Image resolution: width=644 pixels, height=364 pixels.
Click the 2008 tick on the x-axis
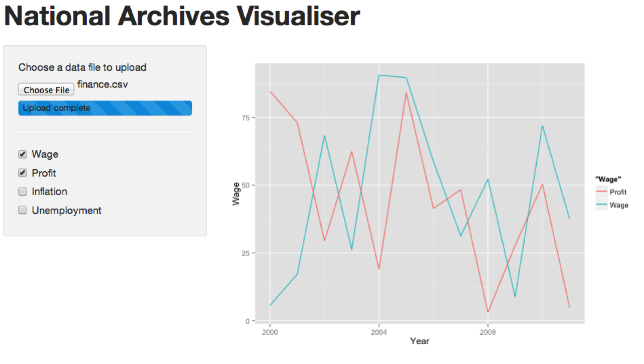(x=488, y=332)
